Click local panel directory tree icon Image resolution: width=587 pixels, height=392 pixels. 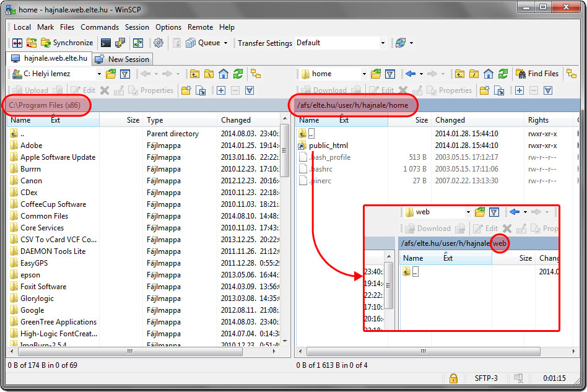(x=256, y=74)
